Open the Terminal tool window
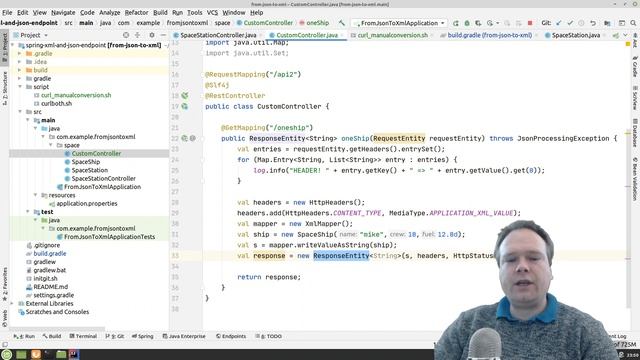The image size is (640, 360). [83, 336]
